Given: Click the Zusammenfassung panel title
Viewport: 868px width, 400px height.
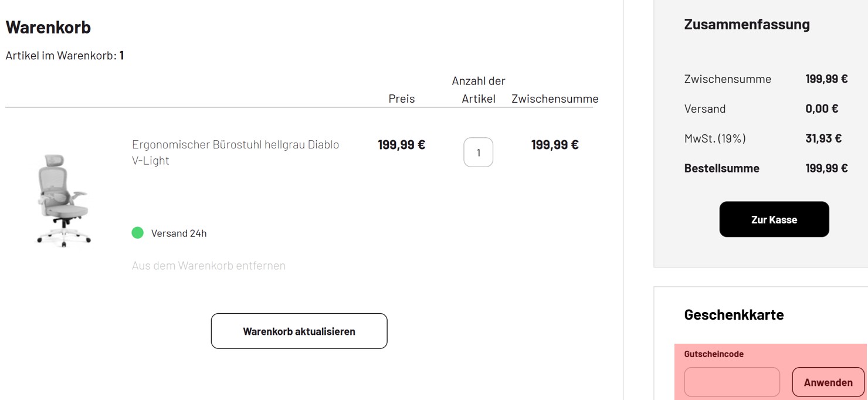Looking at the screenshot, I should point(746,24).
